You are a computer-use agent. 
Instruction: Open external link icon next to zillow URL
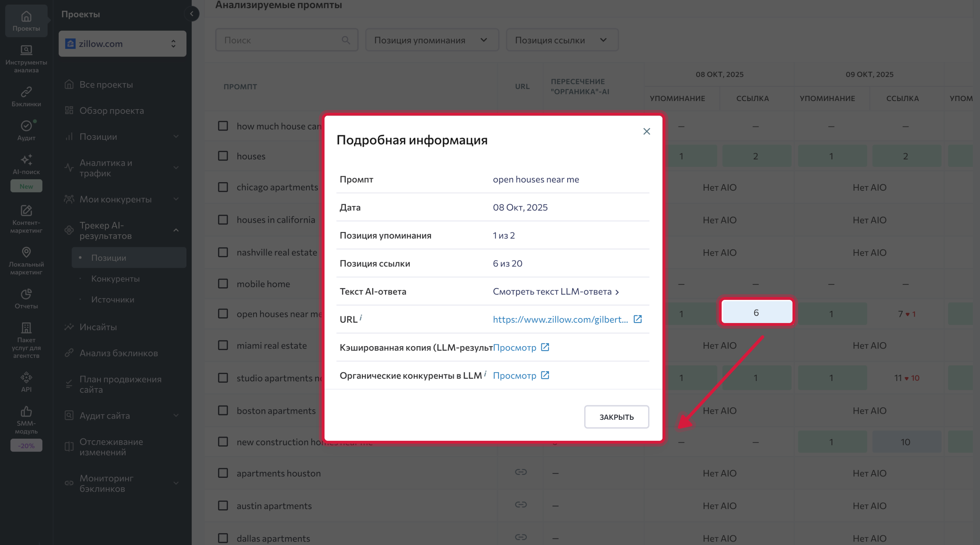[x=638, y=319]
